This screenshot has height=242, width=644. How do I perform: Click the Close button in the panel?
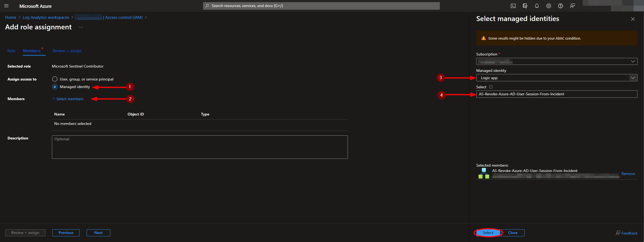pos(513,233)
